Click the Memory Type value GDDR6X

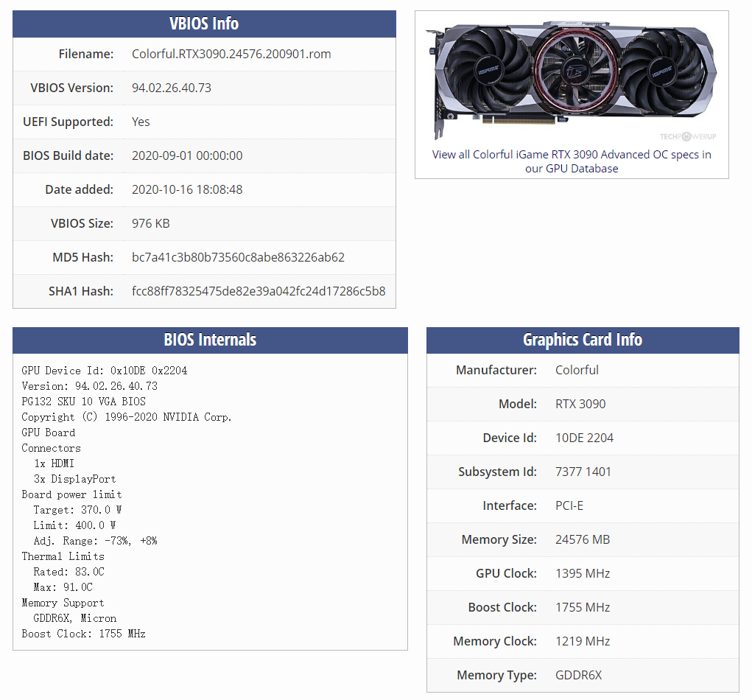click(x=578, y=675)
